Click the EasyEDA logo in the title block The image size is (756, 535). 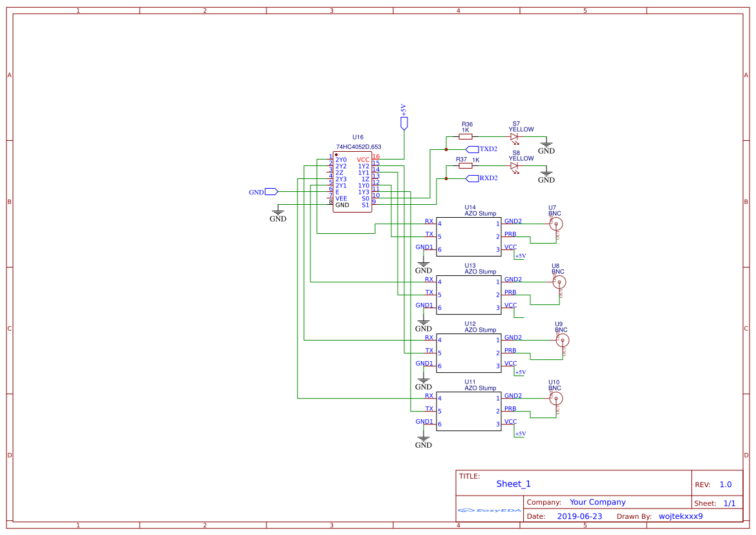pos(488,510)
